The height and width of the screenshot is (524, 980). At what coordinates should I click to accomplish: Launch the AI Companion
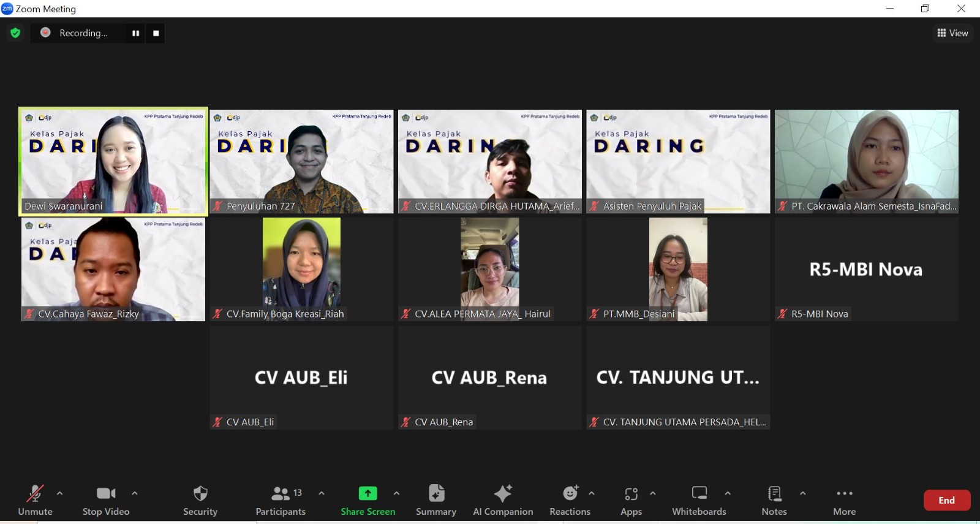pyautogui.click(x=503, y=500)
